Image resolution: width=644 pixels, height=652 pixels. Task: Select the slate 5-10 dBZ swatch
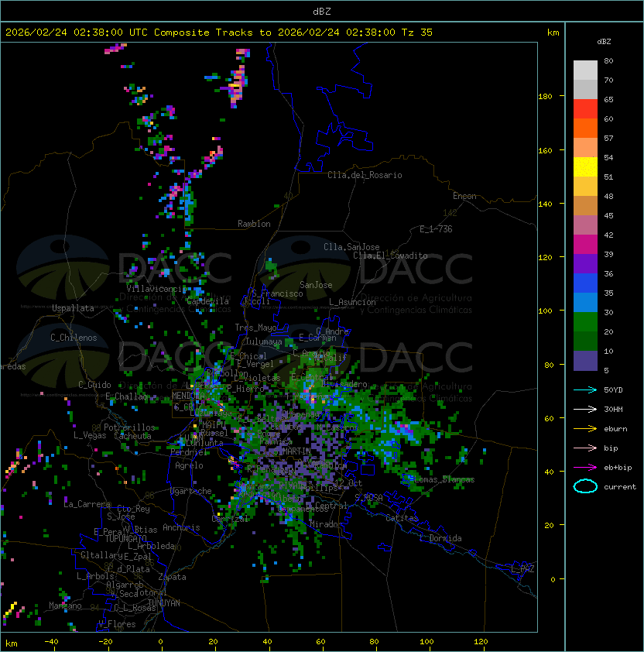pos(585,361)
